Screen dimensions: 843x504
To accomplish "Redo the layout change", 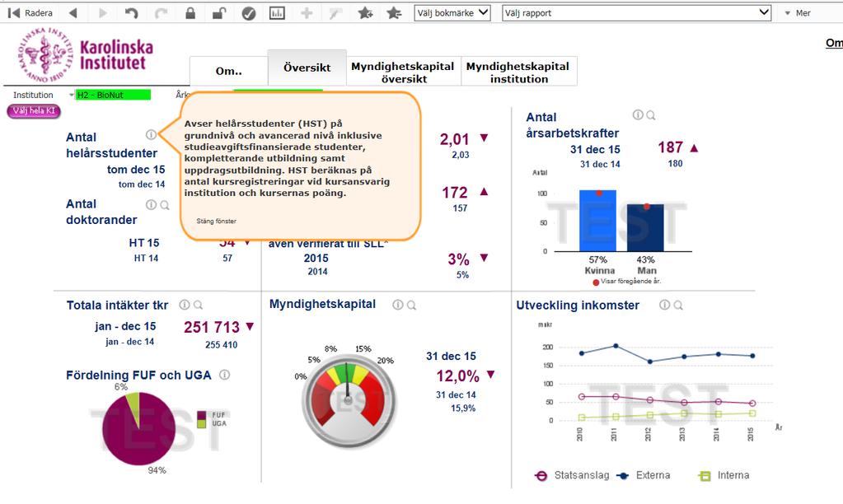I will tap(161, 13).
